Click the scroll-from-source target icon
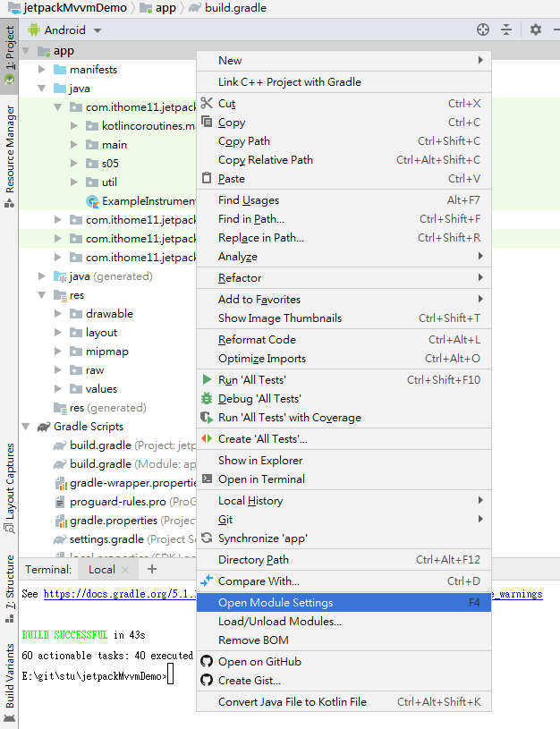Viewport: 560px width, 729px height. [483, 30]
